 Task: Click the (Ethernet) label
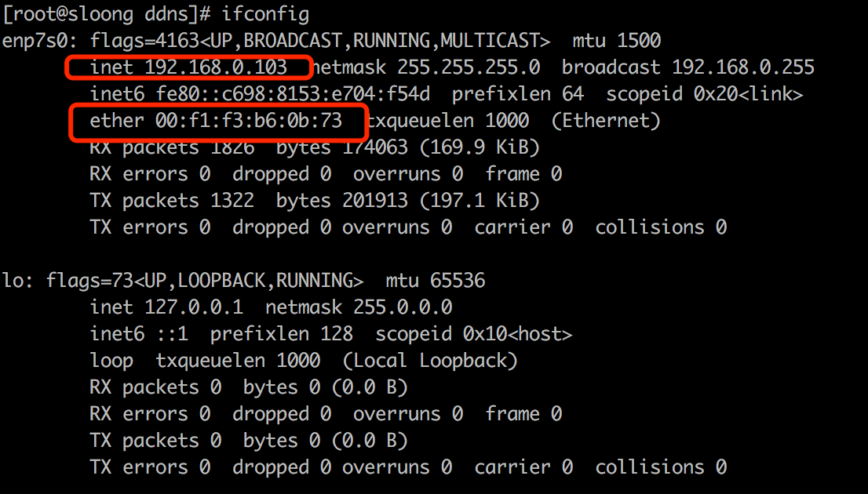606,121
